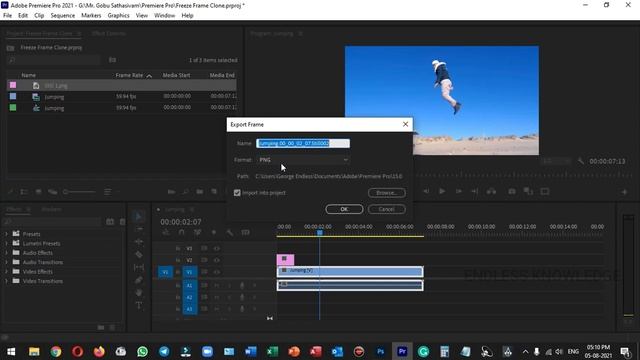Click the Lift/Extract button in Program monitor
Image resolution: width=640 pixels, height=360 pixels.
491,191
